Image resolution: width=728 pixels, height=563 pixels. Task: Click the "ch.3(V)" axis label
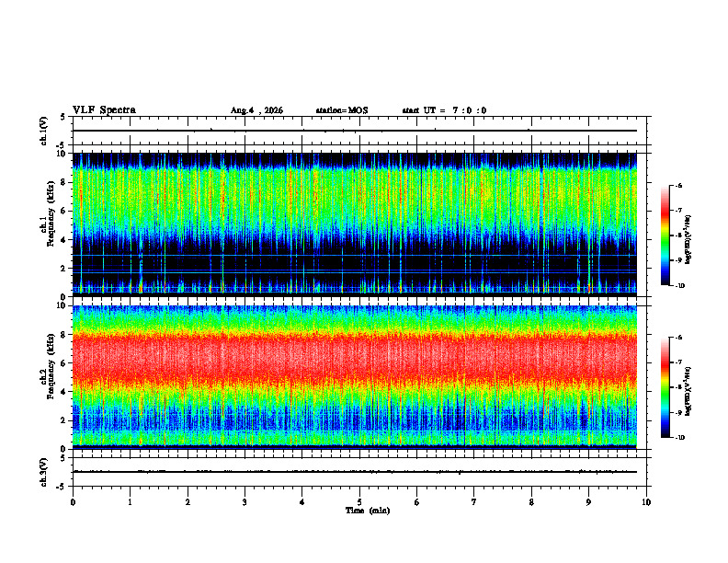(44, 472)
